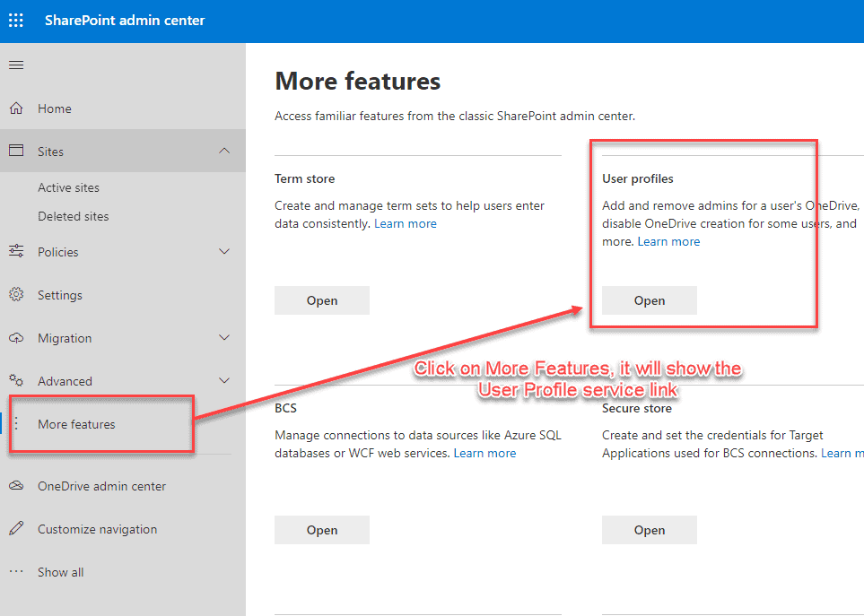Click the Home house icon
Image resolution: width=864 pixels, height=616 pixels.
click(16, 108)
